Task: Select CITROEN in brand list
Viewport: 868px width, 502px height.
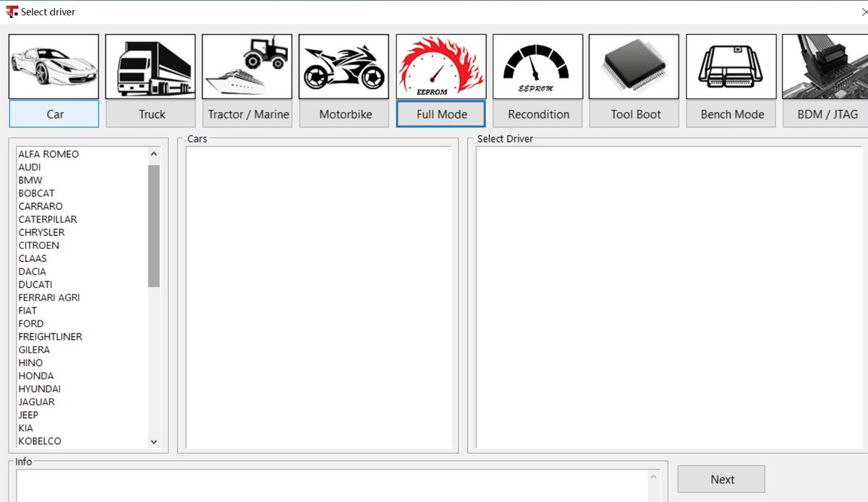Action: pos(39,245)
